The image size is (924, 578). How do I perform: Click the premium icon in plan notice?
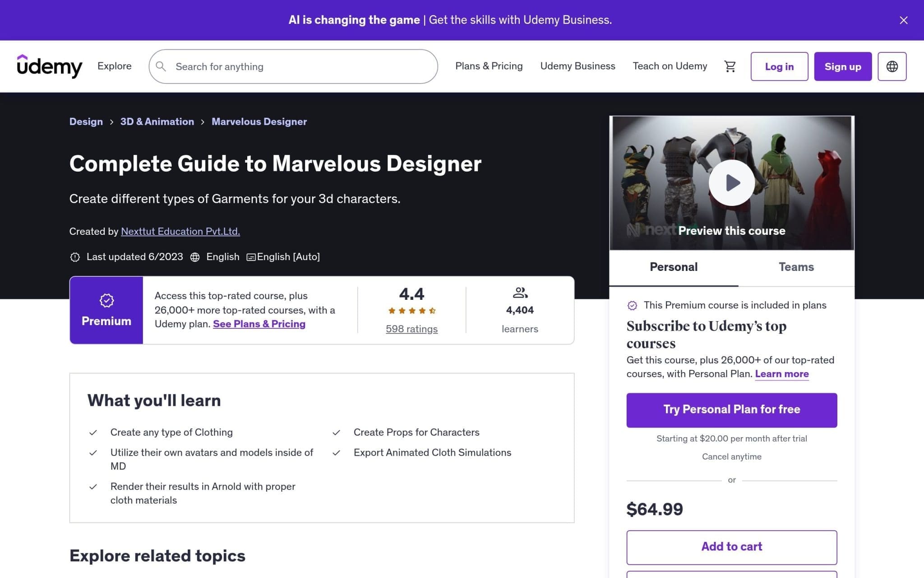pyautogui.click(x=632, y=306)
